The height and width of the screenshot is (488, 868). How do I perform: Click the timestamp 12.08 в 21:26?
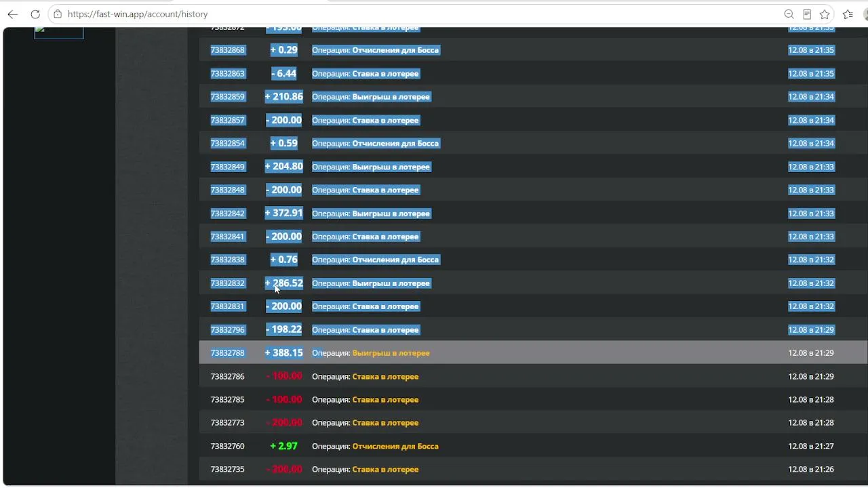[811, 470]
